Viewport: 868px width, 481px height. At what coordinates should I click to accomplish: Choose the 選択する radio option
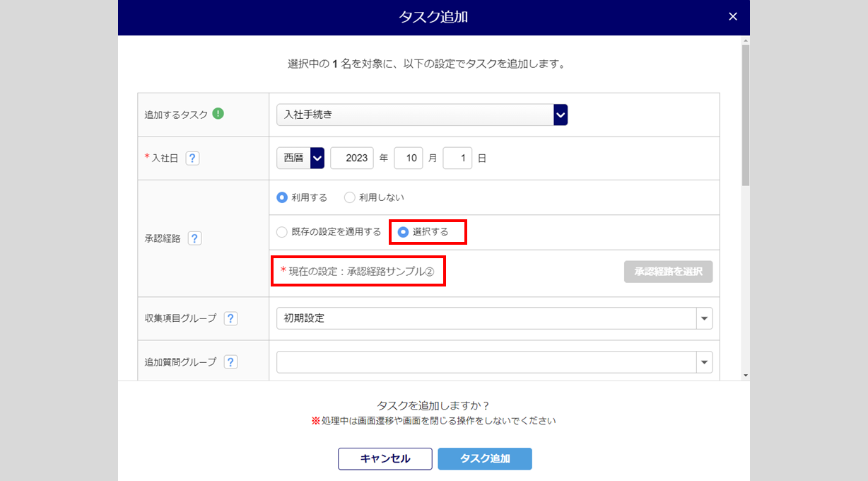(x=403, y=231)
